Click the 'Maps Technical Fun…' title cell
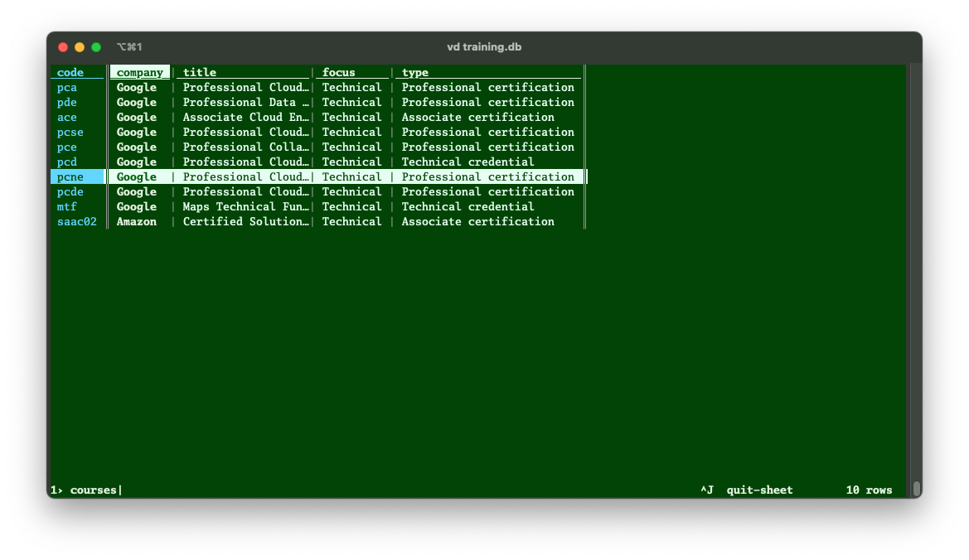 (246, 207)
